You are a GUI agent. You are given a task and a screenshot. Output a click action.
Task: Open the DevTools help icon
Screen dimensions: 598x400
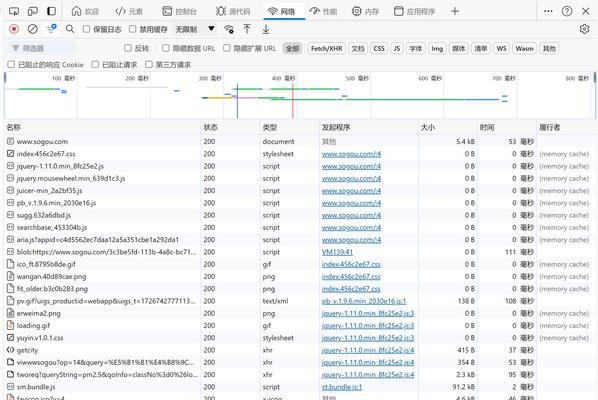pyautogui.click(x=567, y=11)
